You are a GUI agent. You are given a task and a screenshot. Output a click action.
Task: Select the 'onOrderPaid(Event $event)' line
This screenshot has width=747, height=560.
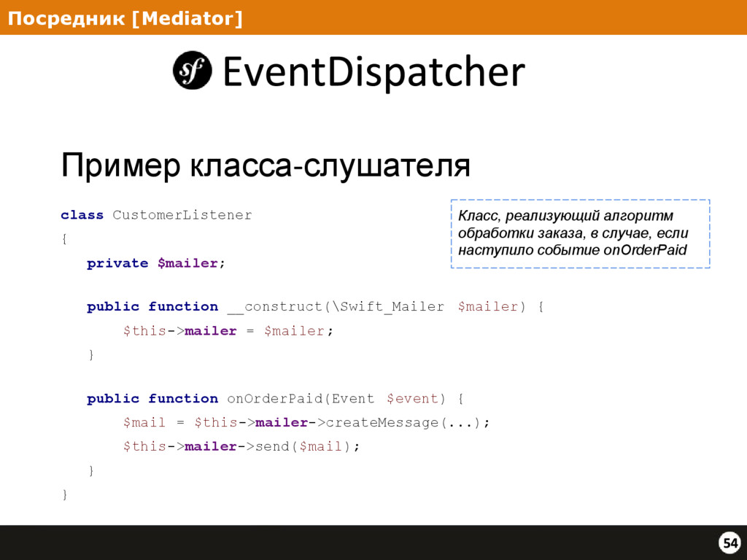pyautogui.click(x=275, y=399)
